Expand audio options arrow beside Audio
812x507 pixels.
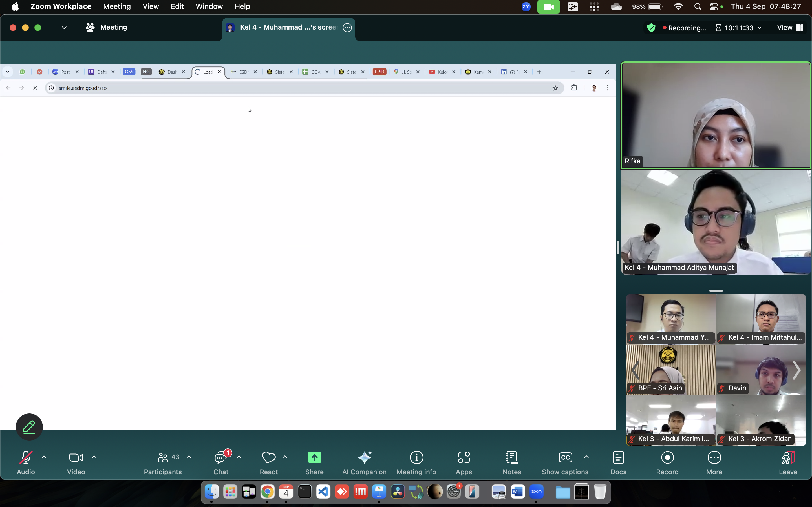(x=44, y=457)
